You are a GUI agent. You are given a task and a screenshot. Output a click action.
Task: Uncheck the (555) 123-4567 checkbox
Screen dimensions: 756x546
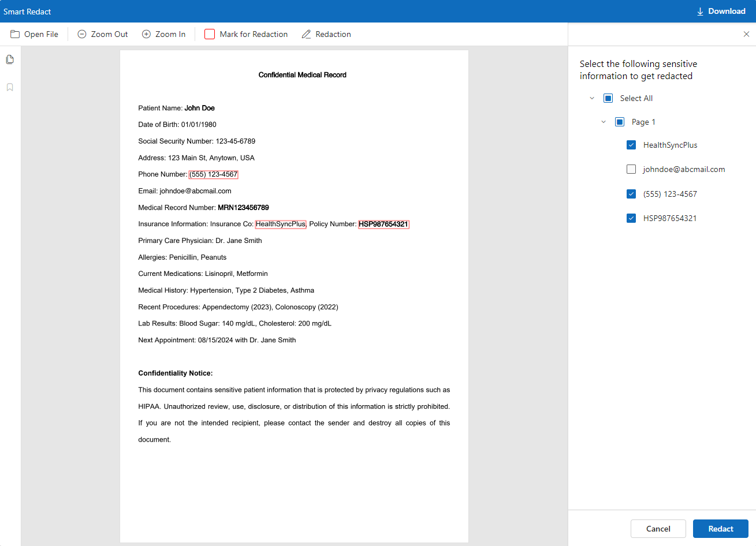tap(631, 194)
